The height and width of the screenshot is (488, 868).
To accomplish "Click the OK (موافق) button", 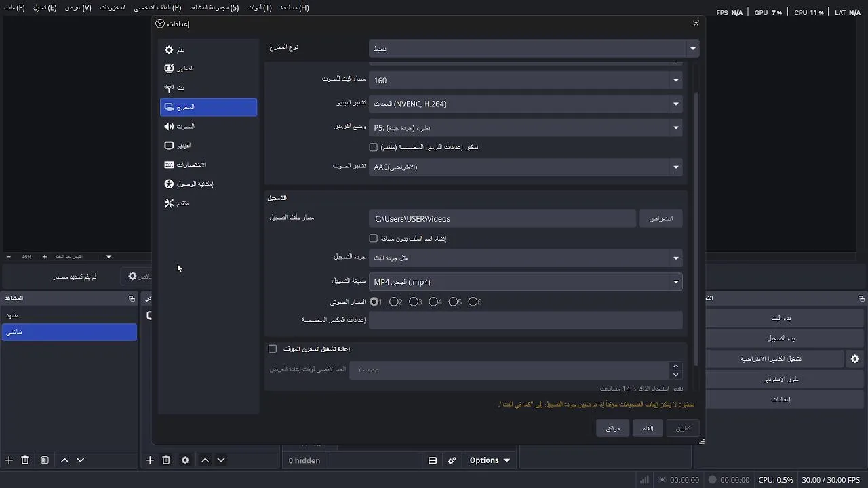I will pyautogui.click(x=613, y=428).
